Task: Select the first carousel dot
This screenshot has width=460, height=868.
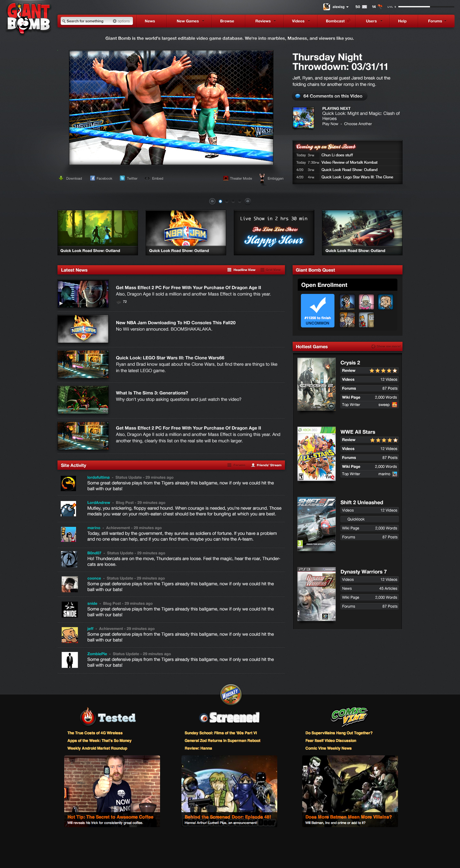Action: click(x=220, y=201)
